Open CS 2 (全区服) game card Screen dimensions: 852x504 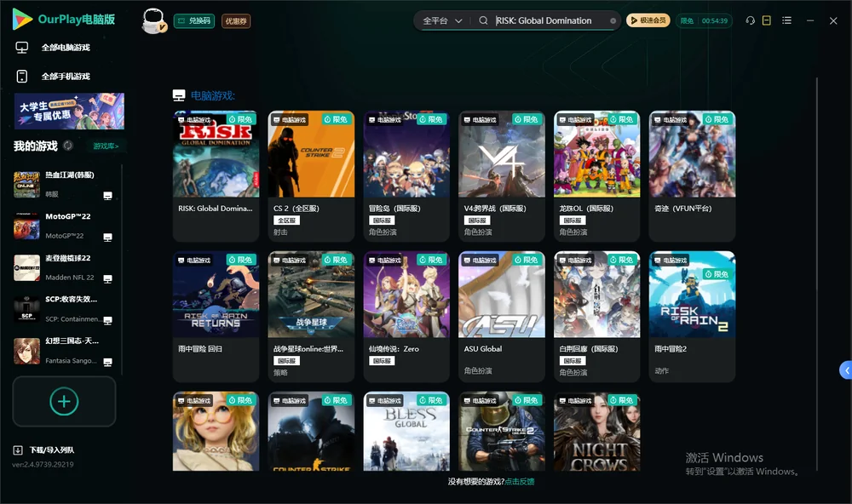pyautogui.click(x=311, y=176)
